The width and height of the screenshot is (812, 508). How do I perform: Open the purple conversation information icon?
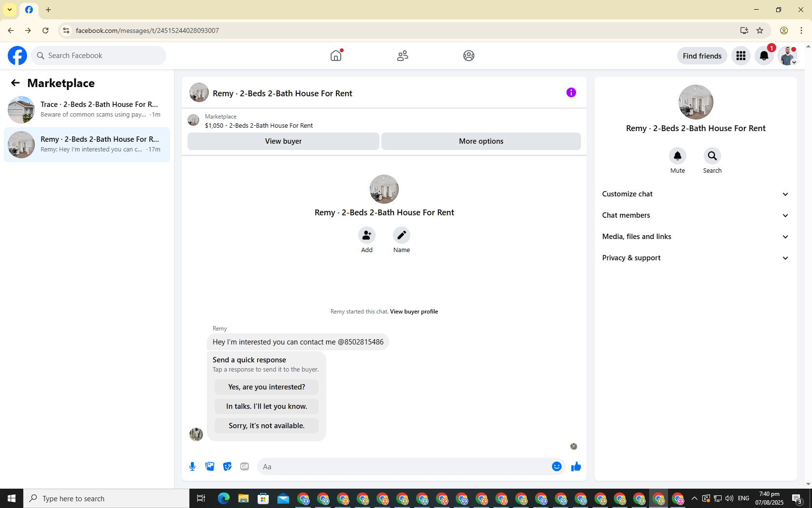coord(571,92)
